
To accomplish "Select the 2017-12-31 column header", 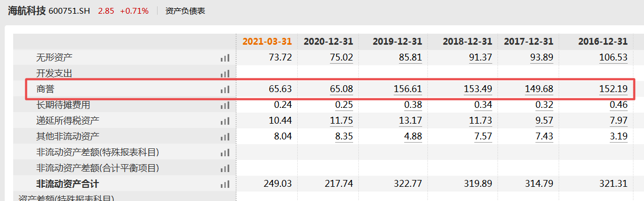I will 529,41.
